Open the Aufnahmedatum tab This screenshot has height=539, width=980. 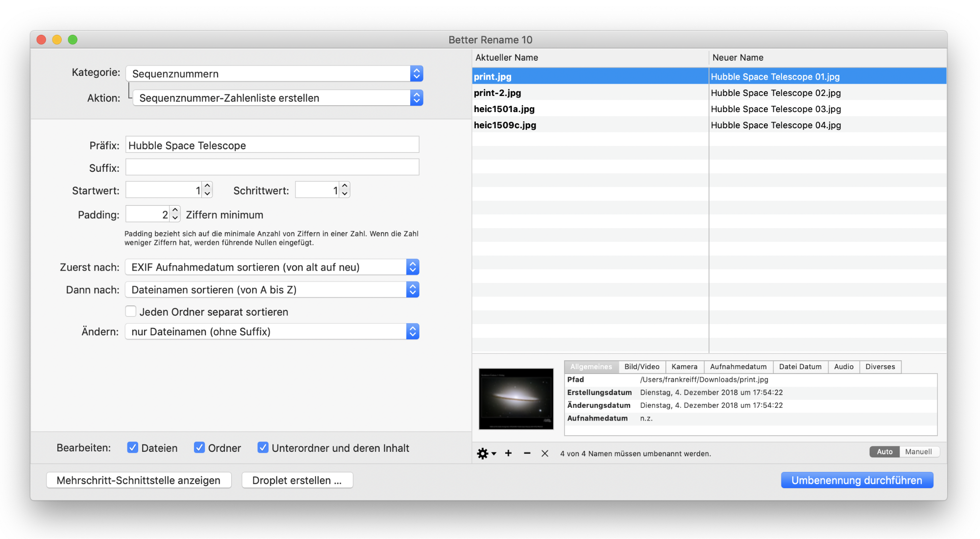click(738, 367)
